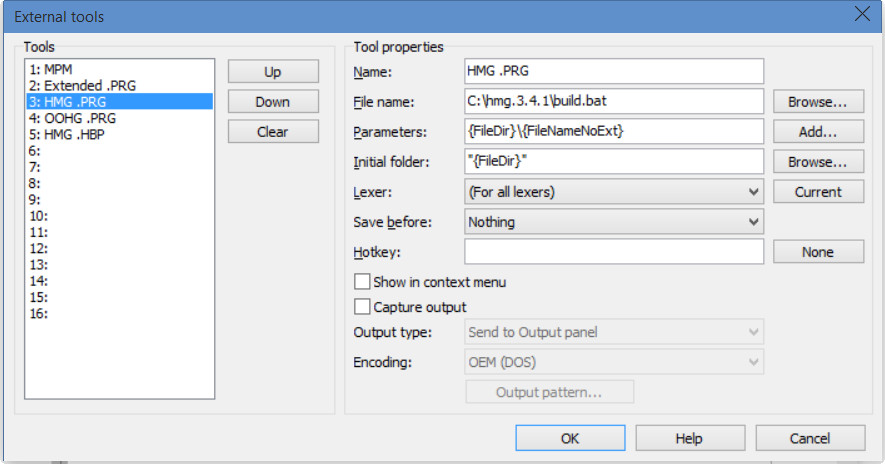The image size is (885, 464).
Task: Confirm the dialog with OK
Action: coord(570,438)
